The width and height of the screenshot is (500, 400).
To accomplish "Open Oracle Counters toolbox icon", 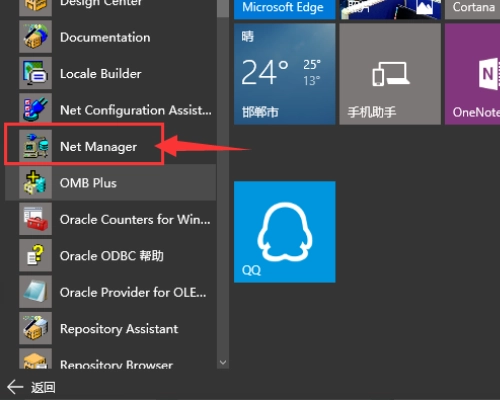I will click(x=35, y=219).
